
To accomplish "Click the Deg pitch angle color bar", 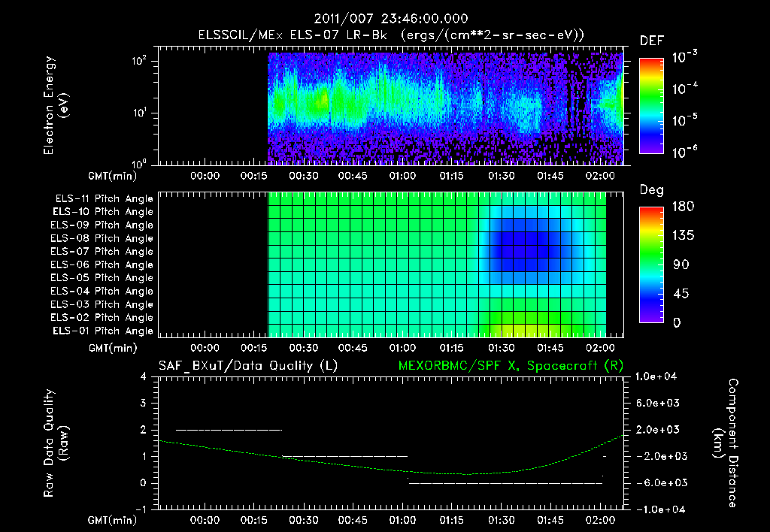I will 651,265.
